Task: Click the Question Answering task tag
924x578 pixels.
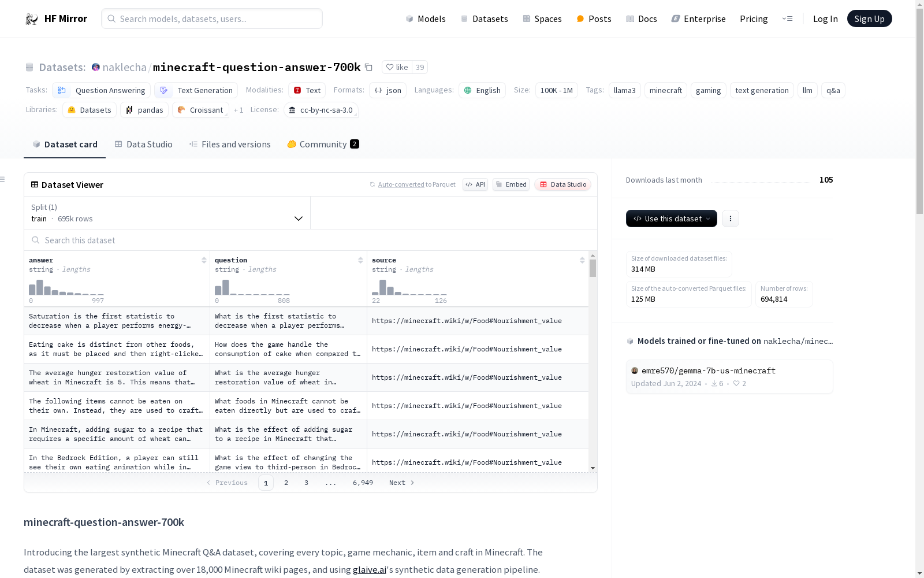Action: click(x=102, y=90)
